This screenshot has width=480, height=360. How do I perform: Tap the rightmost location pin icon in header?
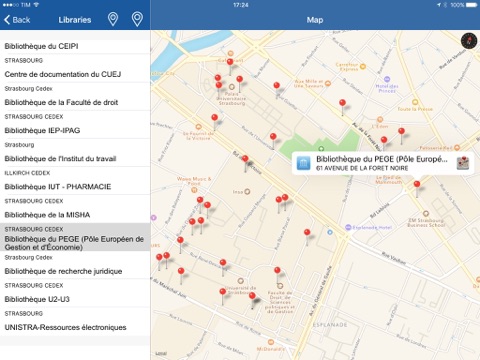click(137, 19)
